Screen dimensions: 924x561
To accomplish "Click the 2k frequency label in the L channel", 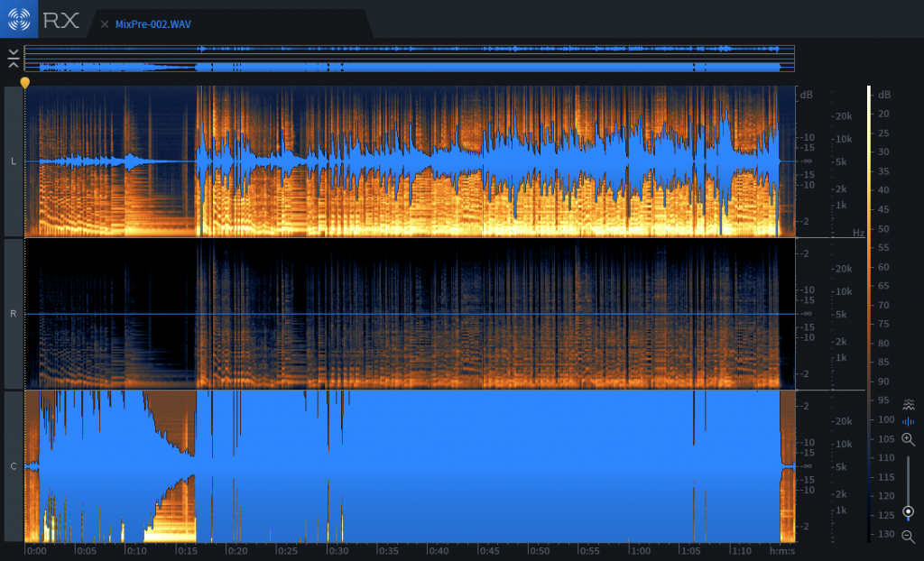I will pos(842,189).
